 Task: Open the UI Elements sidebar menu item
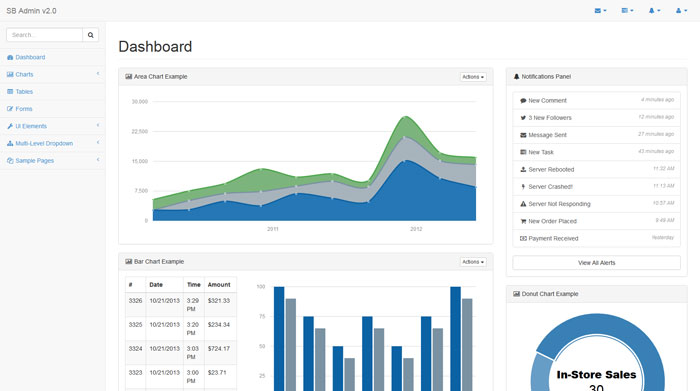coord(52,126)
